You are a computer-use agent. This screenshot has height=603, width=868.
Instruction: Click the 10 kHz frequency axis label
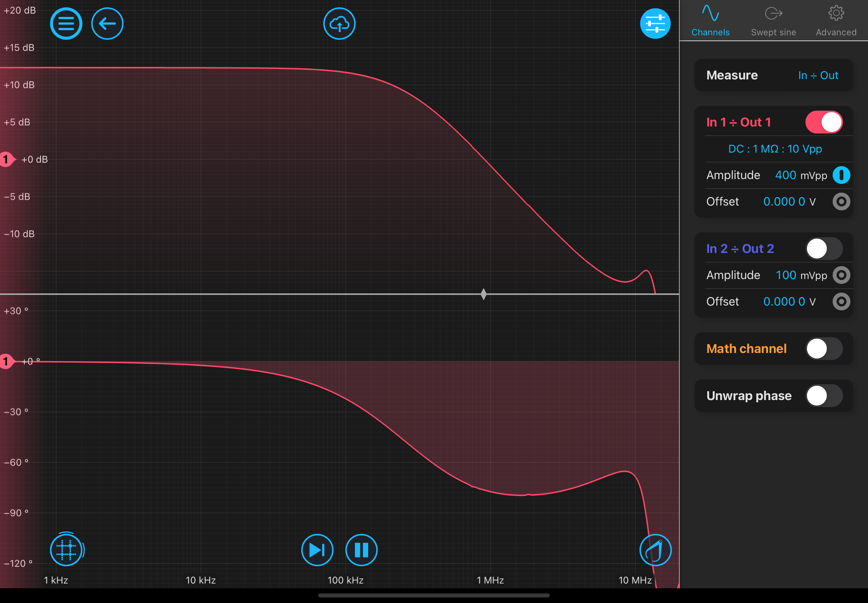[201, 580]
